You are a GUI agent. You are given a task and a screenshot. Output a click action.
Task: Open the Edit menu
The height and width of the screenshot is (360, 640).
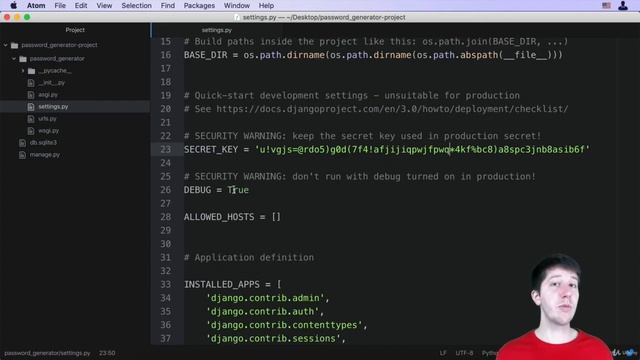coord(81,6)
